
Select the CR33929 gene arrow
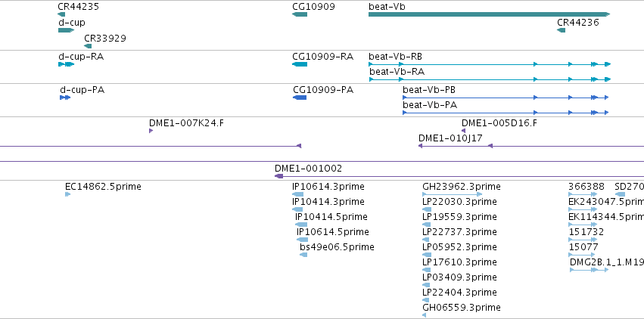[x=88, y=46]
